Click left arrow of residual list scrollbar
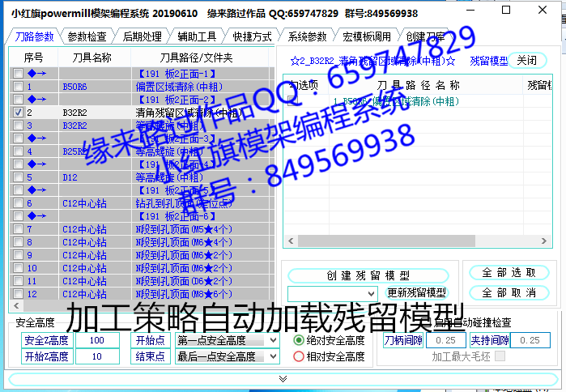 pyautogui.click(x=291, y=241)
